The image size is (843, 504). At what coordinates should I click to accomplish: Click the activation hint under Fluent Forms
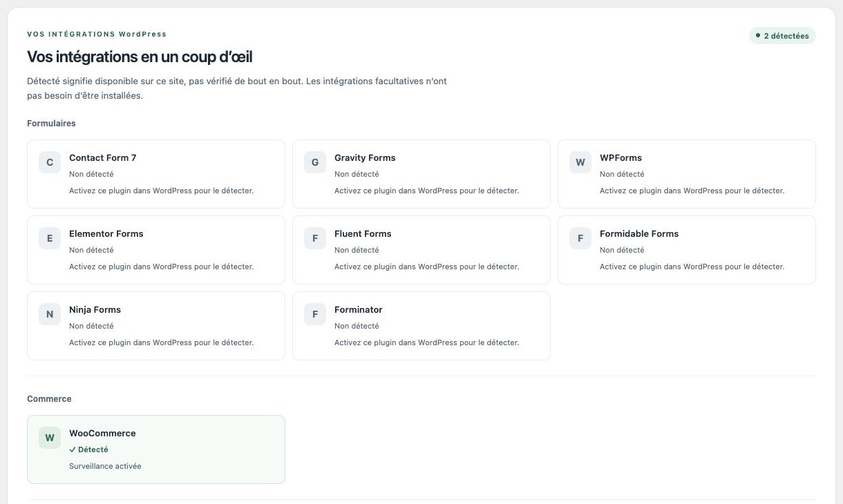coord(426,267)
